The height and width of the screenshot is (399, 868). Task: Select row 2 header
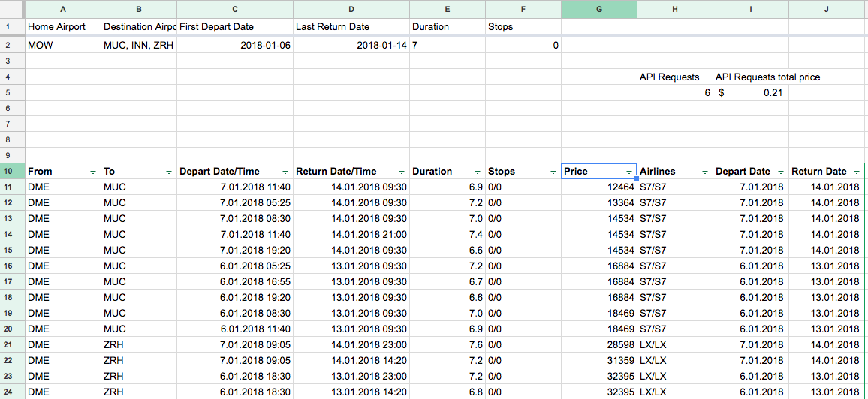tap(12, 45)
